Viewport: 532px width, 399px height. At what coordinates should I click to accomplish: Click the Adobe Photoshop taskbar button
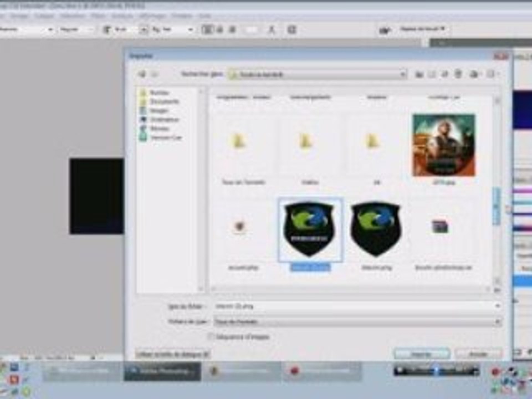click(162, 371)
